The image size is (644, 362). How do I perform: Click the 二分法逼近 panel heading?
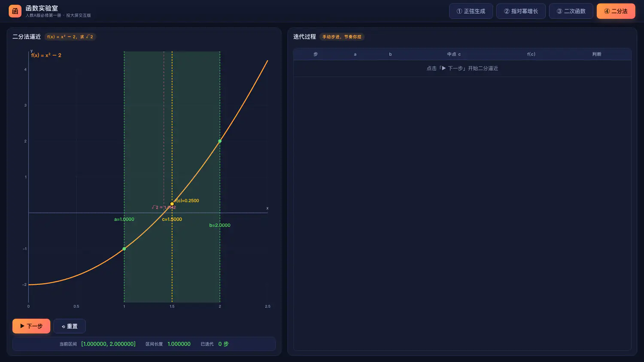(27, 37)
